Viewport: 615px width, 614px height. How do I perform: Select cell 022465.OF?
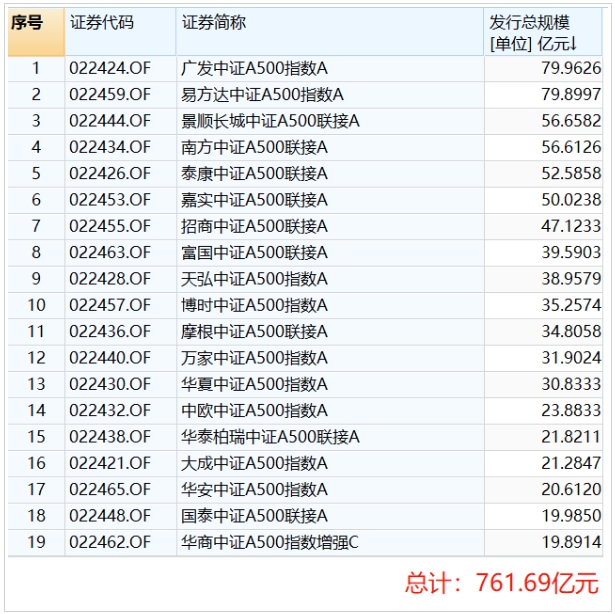click(x=120, y=489)
